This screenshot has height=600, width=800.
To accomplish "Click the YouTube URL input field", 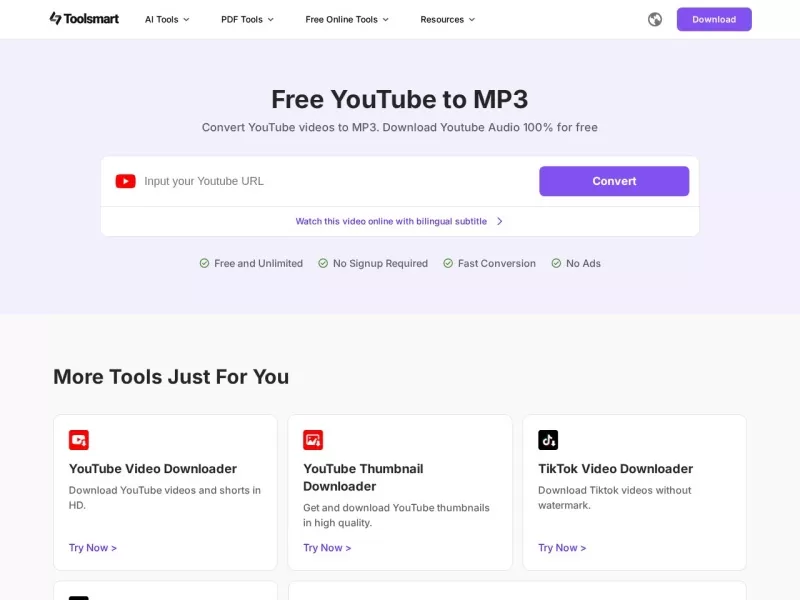I will point(320,181).
